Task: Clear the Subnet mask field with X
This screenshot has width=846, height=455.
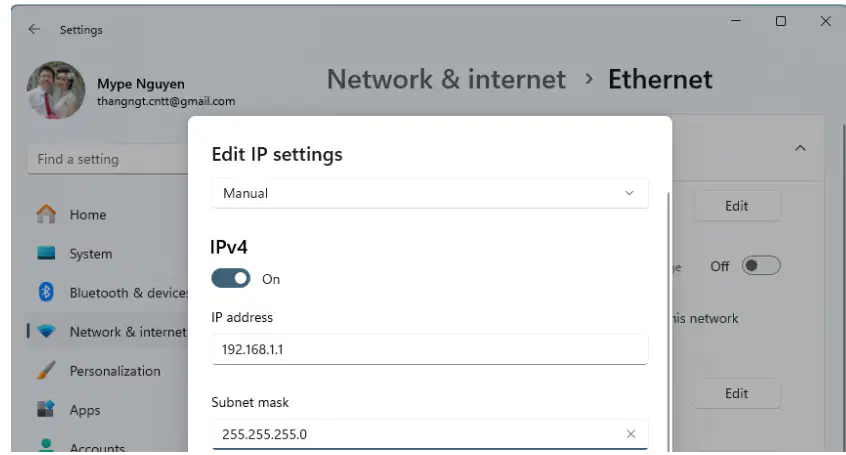Action: [x=631, y=434]
